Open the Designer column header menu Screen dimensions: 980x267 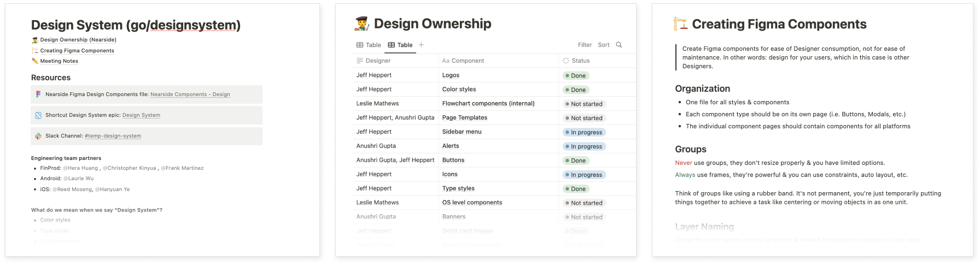tap(378, 61)
